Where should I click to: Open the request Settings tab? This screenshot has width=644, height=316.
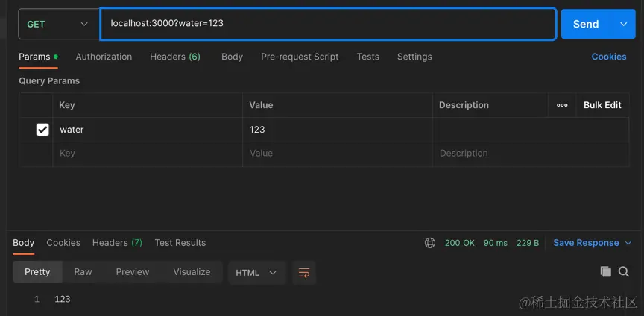414,57
